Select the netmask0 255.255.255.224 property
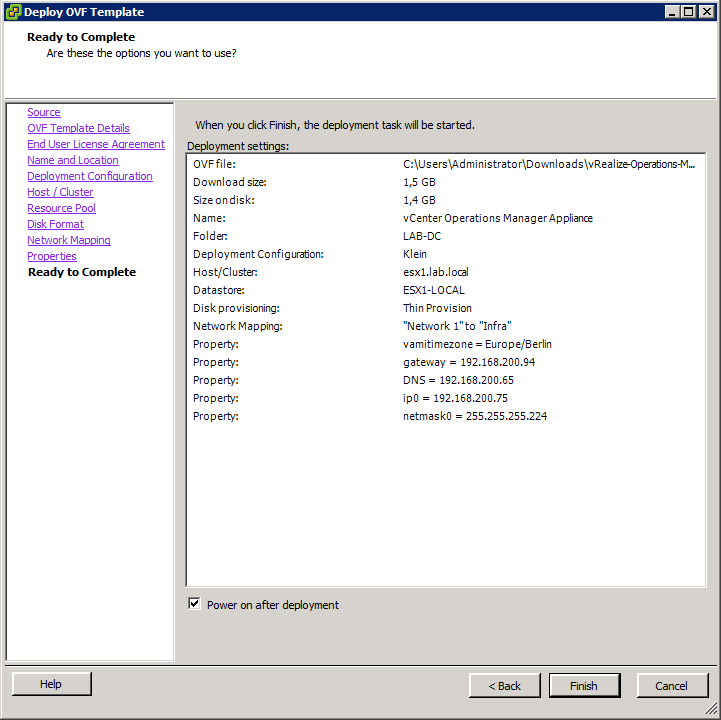 pyautogui.click(x=475, y=416)
